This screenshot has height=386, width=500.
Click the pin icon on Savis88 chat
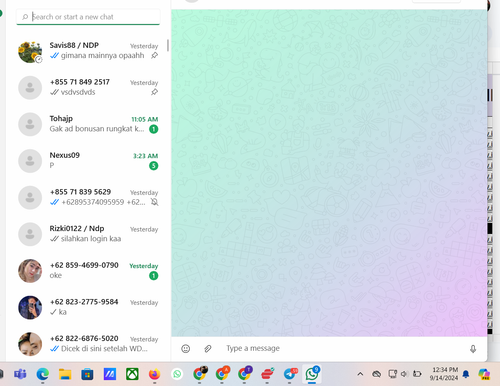pyautogui.click(x=154, y=56)
